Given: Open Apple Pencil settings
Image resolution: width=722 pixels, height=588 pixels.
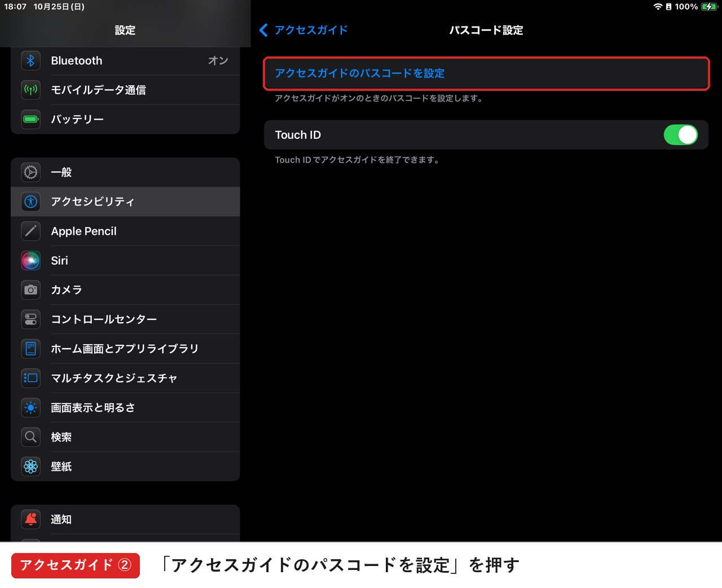Looking at the screenshot, I should (125, 231).
